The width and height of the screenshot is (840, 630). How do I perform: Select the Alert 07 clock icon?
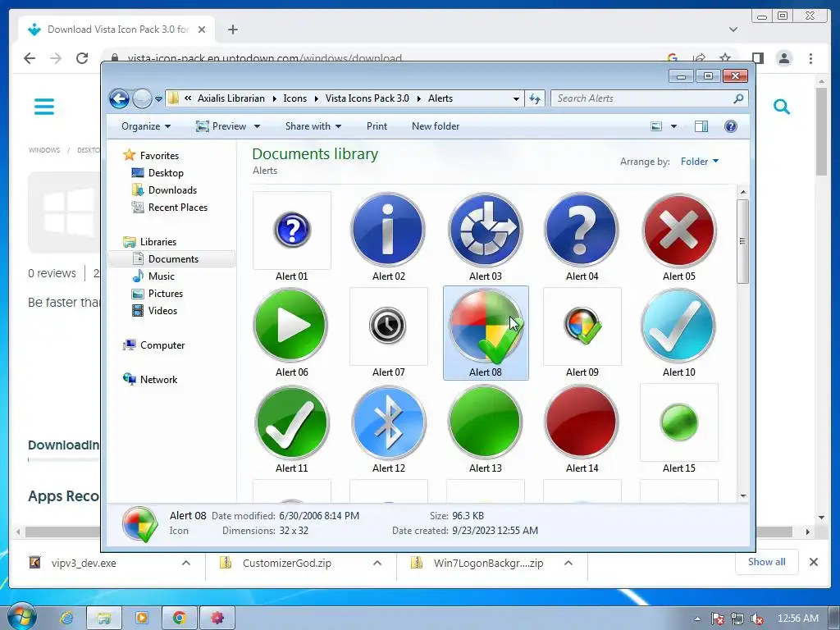point(388,325)
